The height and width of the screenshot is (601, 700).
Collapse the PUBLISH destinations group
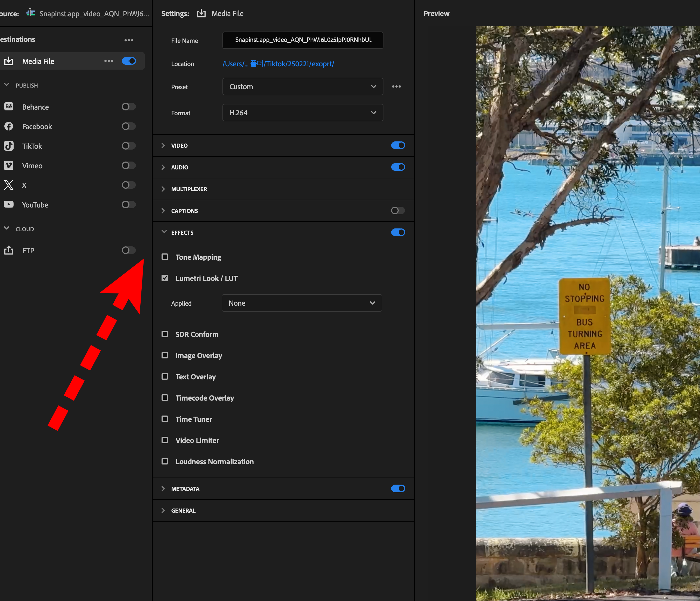[x=7, y=85]
